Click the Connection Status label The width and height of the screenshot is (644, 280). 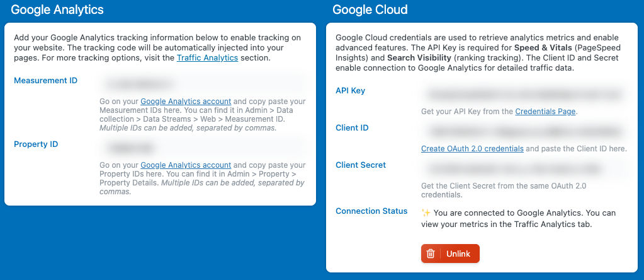pos(371,211)
